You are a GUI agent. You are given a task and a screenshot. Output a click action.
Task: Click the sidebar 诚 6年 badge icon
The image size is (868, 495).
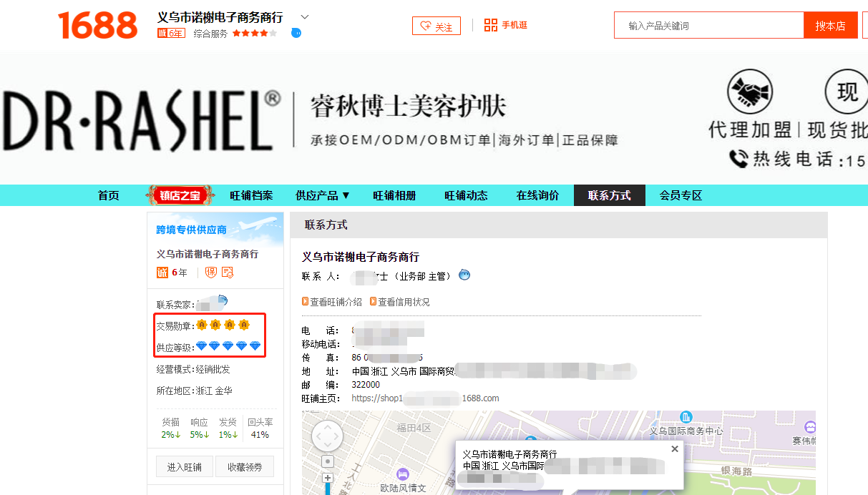pos(162,273)
